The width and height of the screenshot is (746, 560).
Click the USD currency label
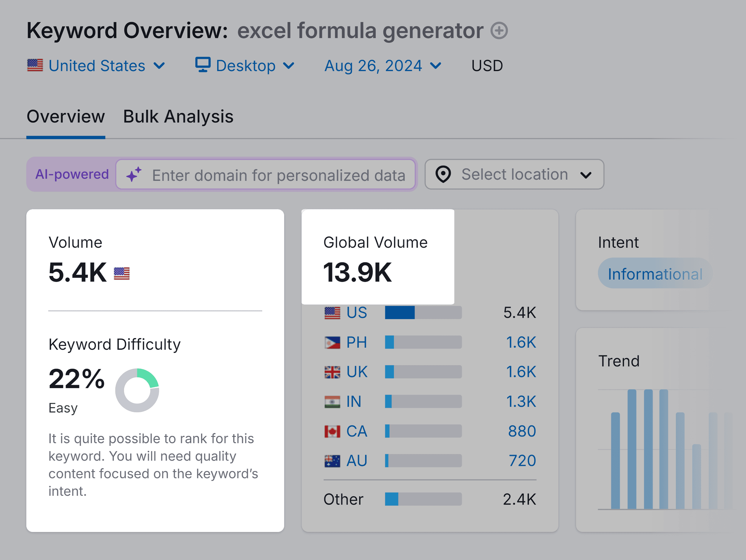(x=487, y=66)
